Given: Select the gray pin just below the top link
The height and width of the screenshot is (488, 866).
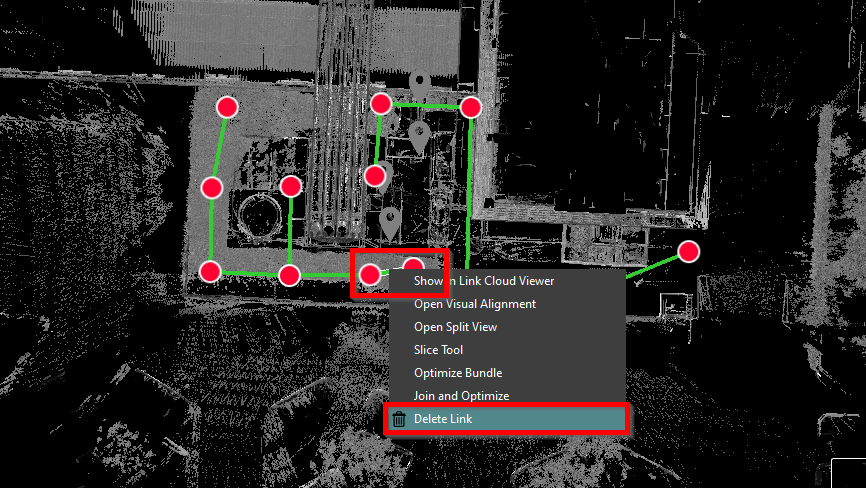Looking at the screenshot, I should 419,134.
